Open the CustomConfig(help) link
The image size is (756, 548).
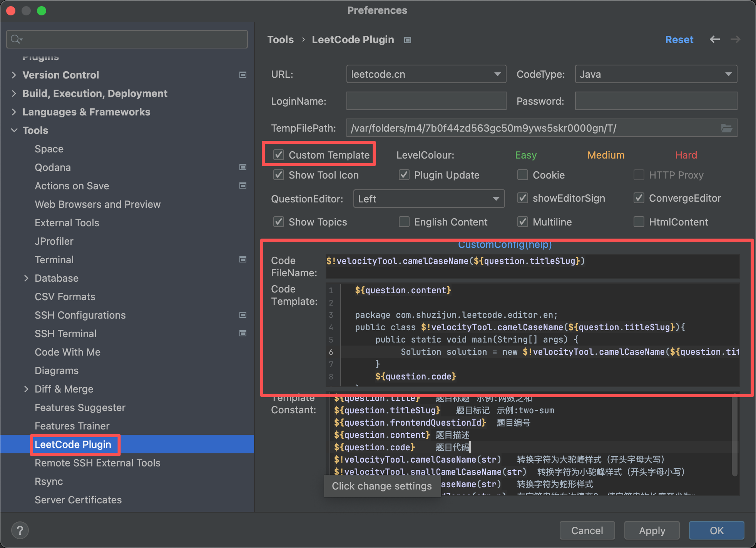click(x=505, y=244)
